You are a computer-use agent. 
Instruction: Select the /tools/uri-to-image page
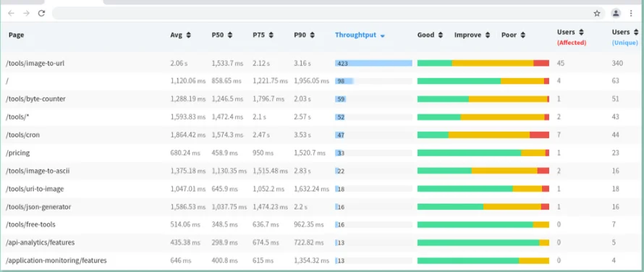pyautogui.click(x=35, y=189)
